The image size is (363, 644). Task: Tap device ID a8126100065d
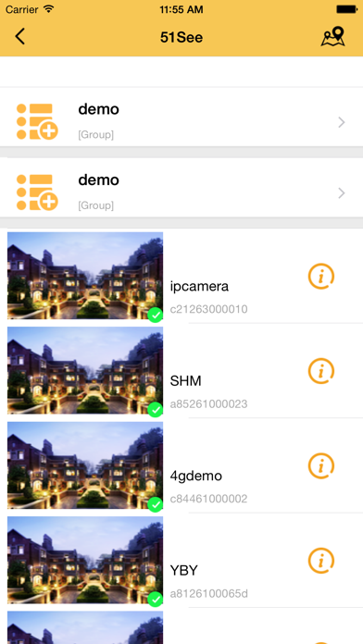pyautogui.click(x=209, y=593)
